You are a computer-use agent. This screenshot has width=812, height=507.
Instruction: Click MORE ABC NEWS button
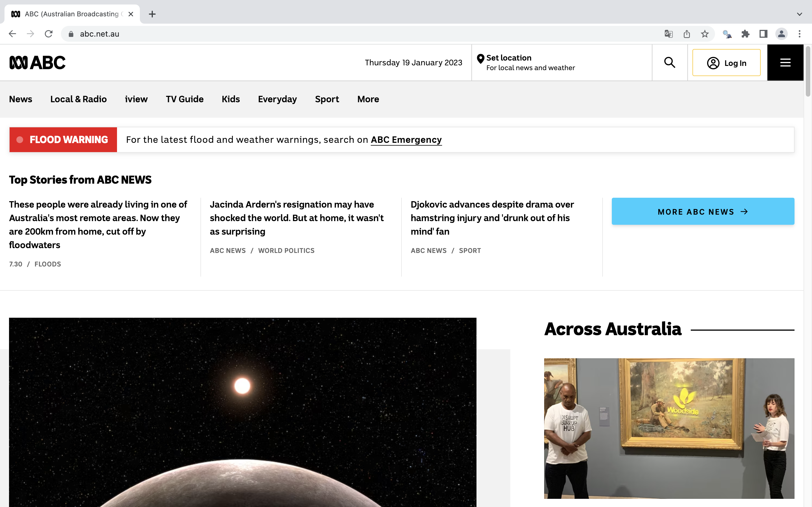(x=703, y=212)
